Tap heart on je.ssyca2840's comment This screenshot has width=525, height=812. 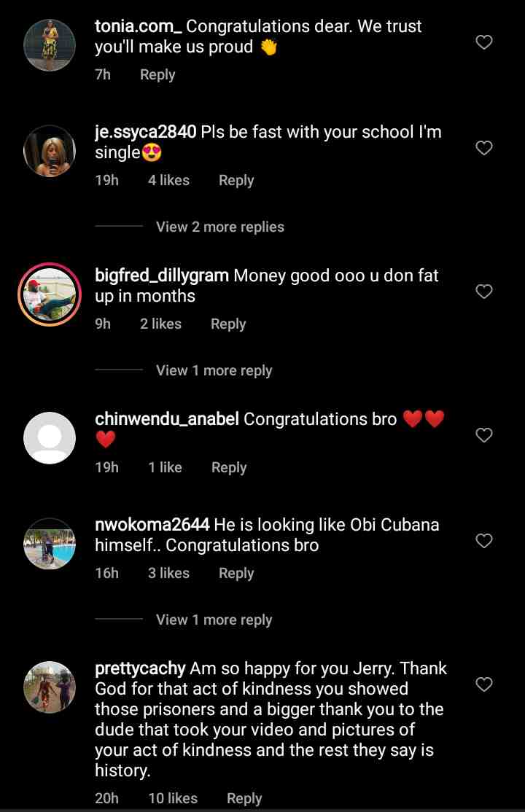(x=484, y=149)
